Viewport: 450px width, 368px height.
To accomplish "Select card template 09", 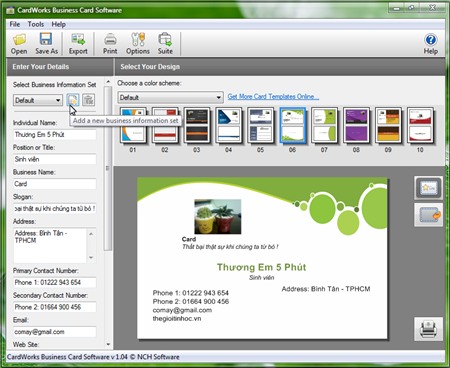I will (388, 125).
